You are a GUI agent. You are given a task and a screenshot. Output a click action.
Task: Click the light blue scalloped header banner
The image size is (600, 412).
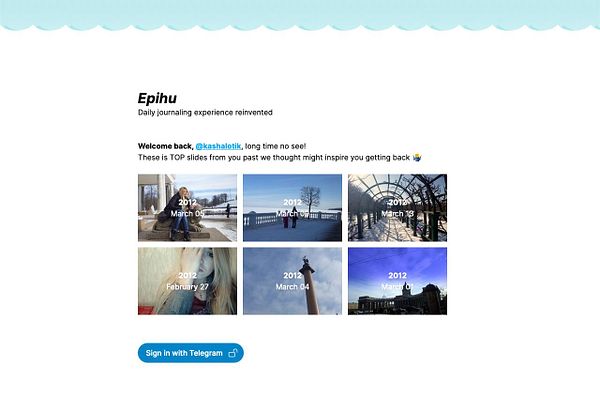pos(300,15)
